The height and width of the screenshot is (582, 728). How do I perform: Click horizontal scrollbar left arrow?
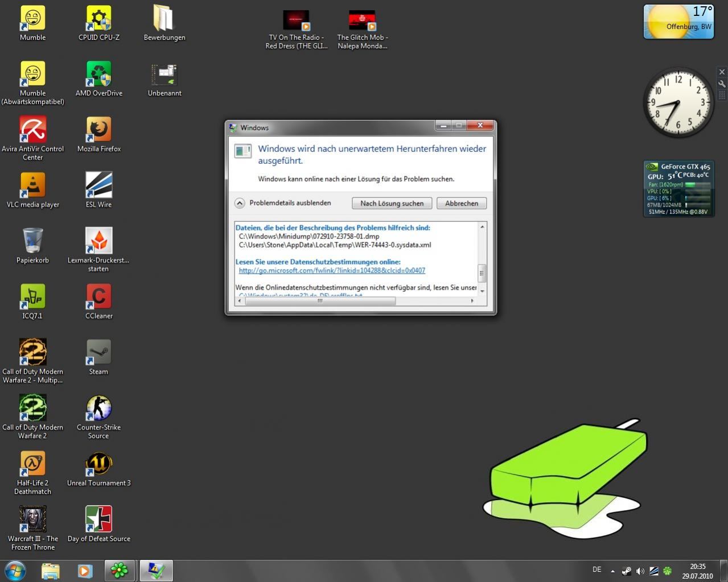[240, 301]
